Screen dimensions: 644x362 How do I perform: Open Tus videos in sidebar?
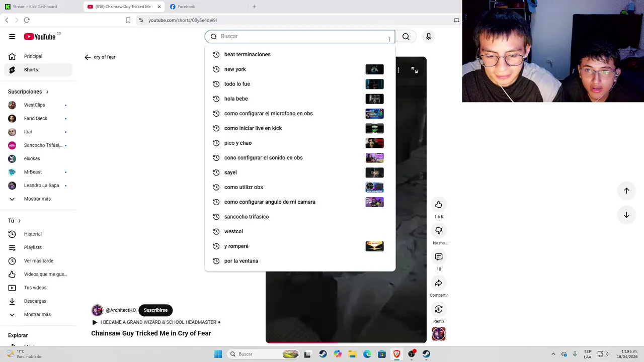[x=38, y=288]
